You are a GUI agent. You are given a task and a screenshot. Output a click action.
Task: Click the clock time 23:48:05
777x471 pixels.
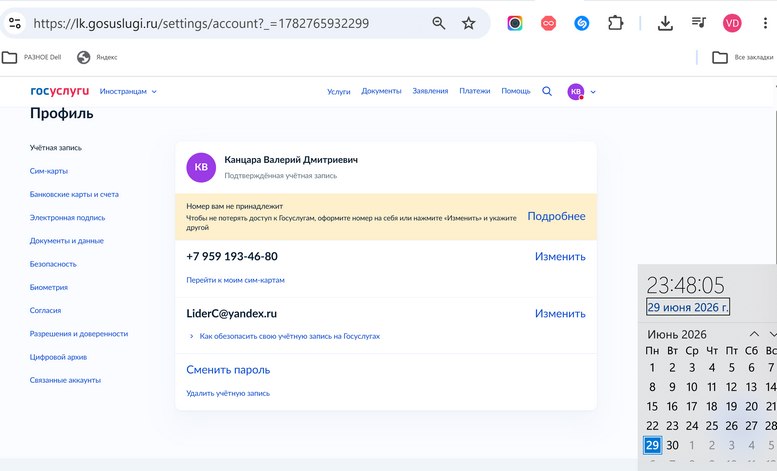[685, 286]
